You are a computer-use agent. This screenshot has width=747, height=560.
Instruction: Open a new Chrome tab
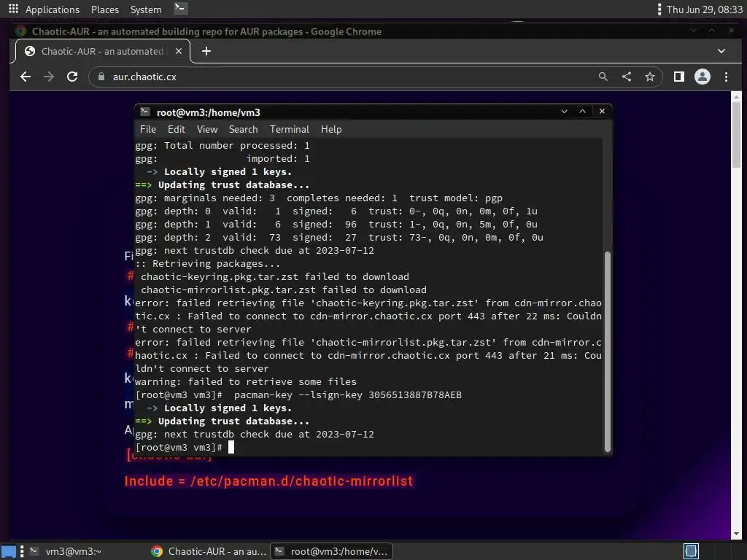206,51
